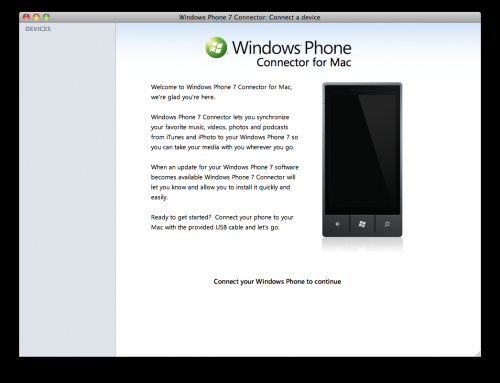500x383 pixels.
Task: Click the 'When an update' paragraph
Action: pos(225,182)
